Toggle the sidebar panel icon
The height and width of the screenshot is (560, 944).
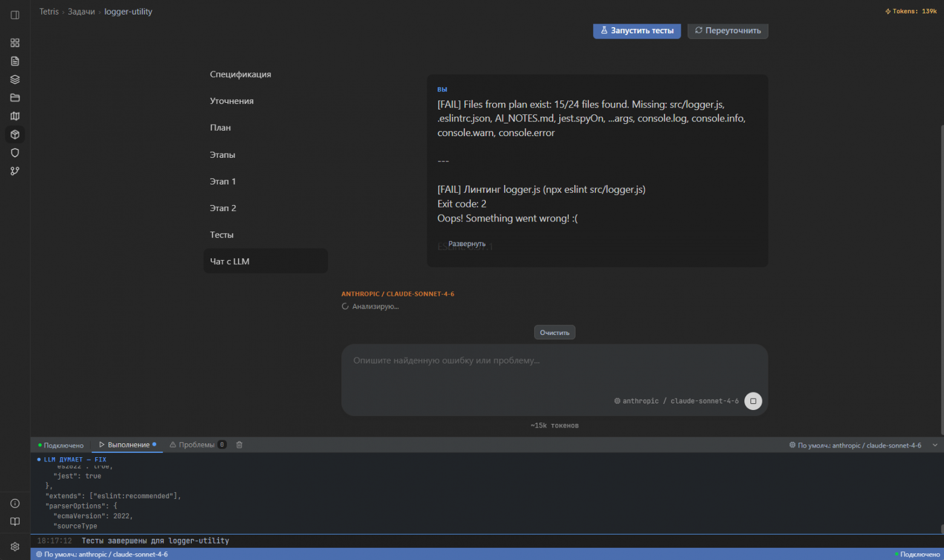tap(15, 15)
